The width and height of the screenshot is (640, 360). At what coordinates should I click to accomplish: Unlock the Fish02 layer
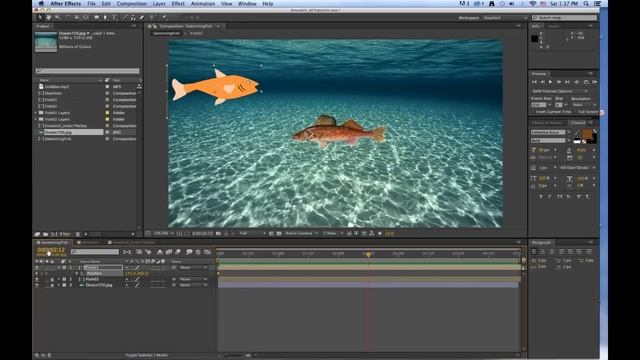(x=52, y=279)
